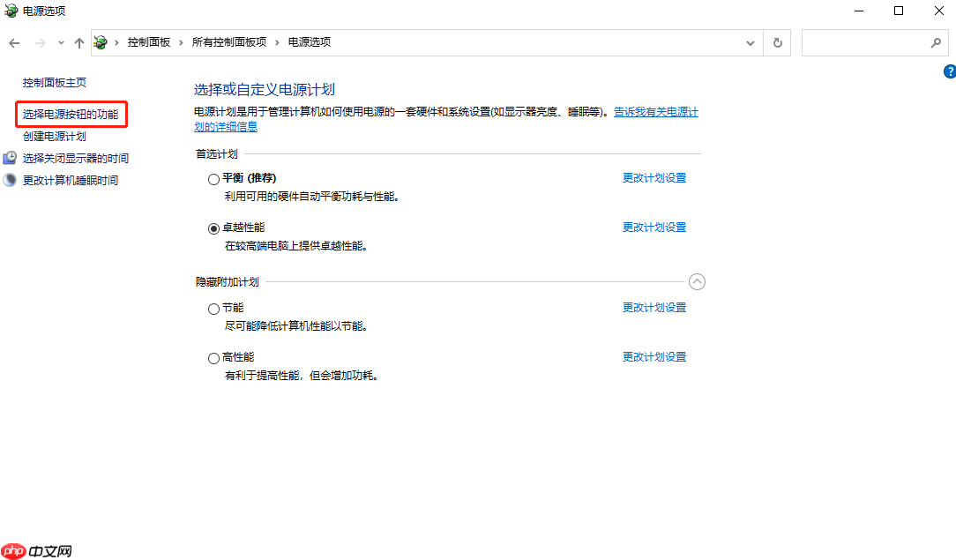The height and width of the screenshot is (560, 956).
Task: Go to 所有控制面板项 breadcrumb
Action: (231, 41)
